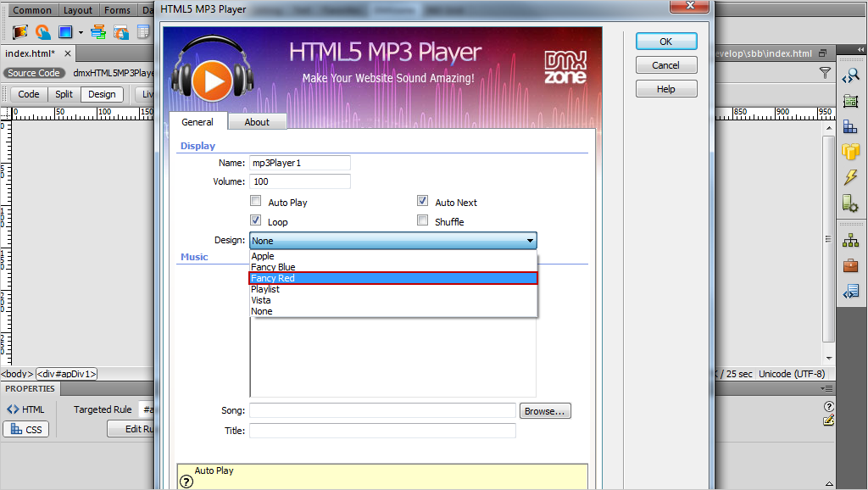Switch to the General tab
The height and width of the screenshot is (490, 868).
pos(197,122)
